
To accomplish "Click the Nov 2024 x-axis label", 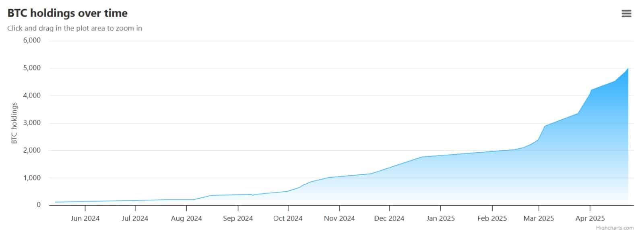I will 339,218.
